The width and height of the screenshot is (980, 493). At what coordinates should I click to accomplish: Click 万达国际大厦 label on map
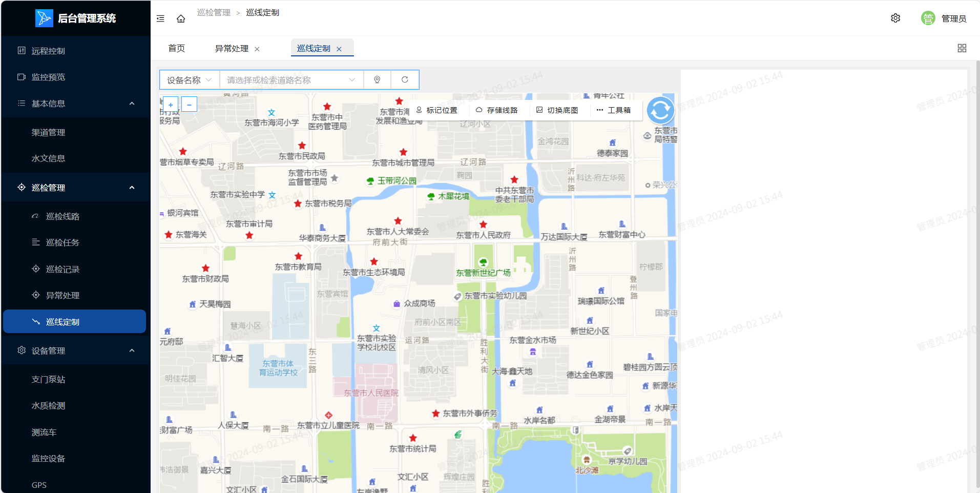click(564, 237)
